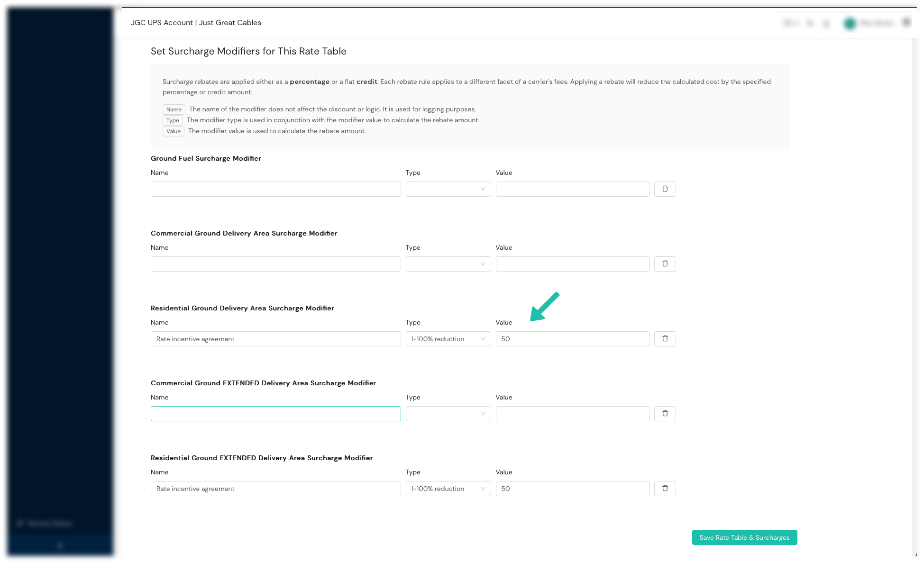The width and height of the screenshot is (924, 563).
Task: Edit Value in Residential Ground EXTENDED row
Action: [x=572, y=489]
